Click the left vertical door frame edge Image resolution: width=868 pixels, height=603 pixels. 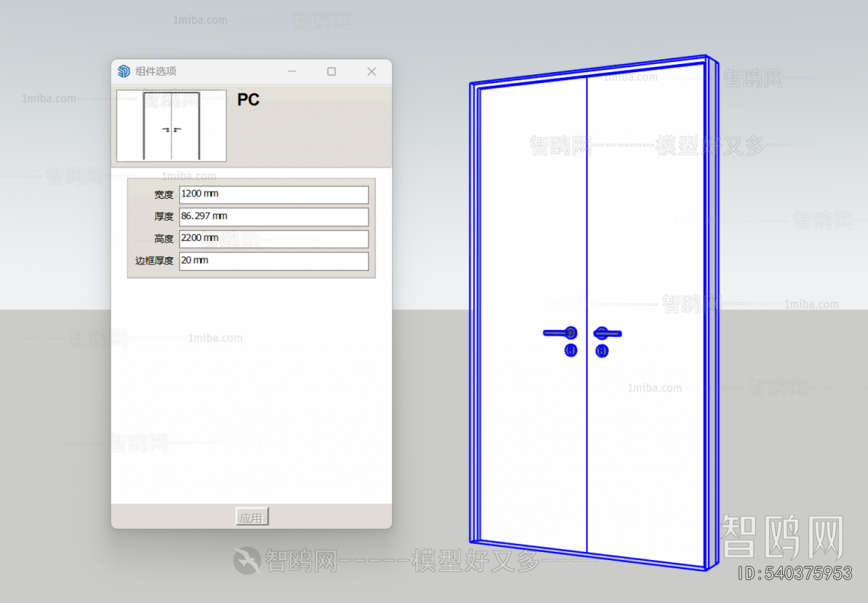point(475,306)
